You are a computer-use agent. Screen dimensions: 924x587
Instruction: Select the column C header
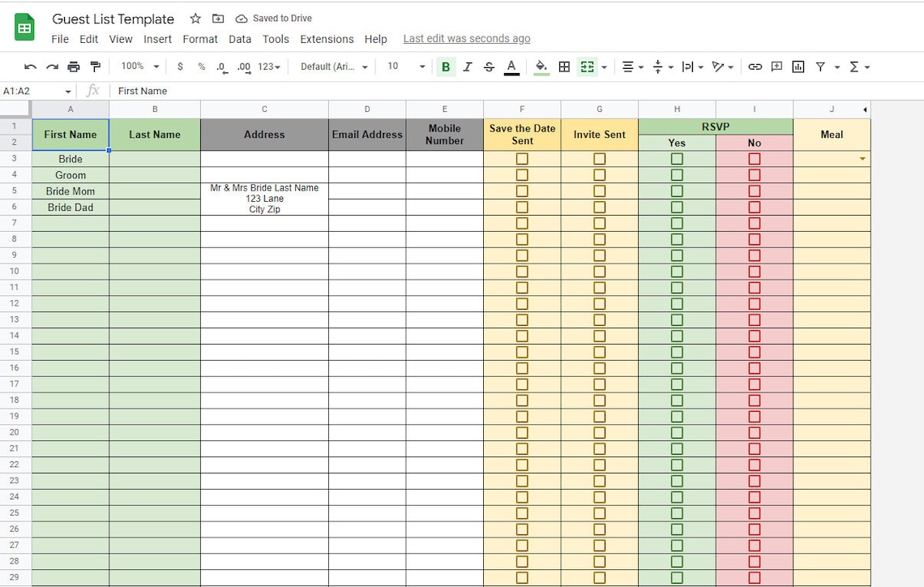click(264, 109)
